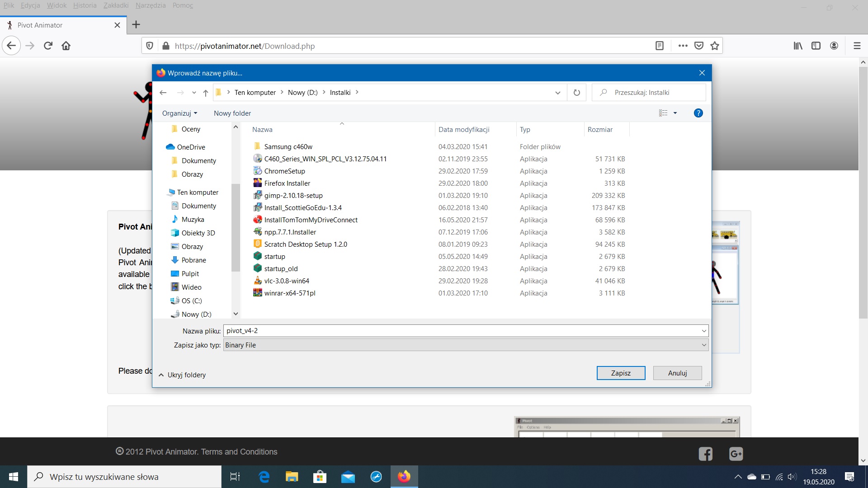This screenshot has height=488, width=868.
Task: Expand view options dropdown arrow
Action: pyautogui.click(x=675, y=113)
